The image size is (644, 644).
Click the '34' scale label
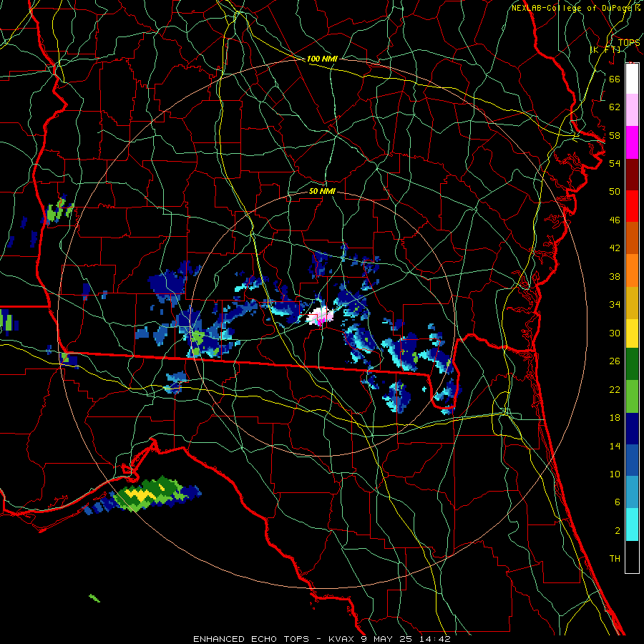[615, 305]
